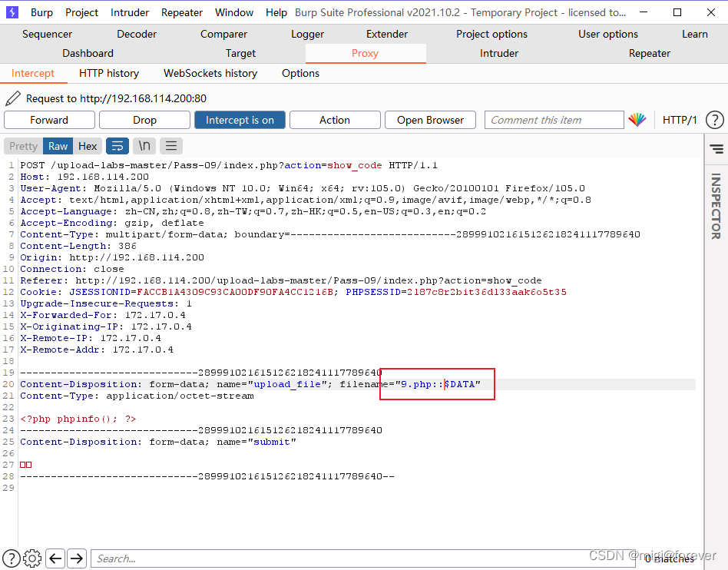Switch to the Repeater tool tab

click(x=650, y=54)
